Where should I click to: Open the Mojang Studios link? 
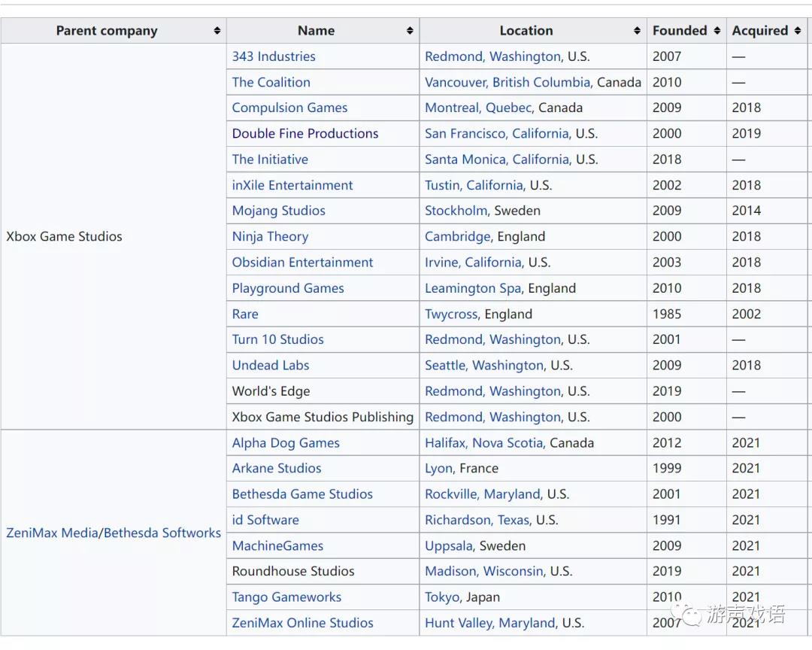(279, 211)
